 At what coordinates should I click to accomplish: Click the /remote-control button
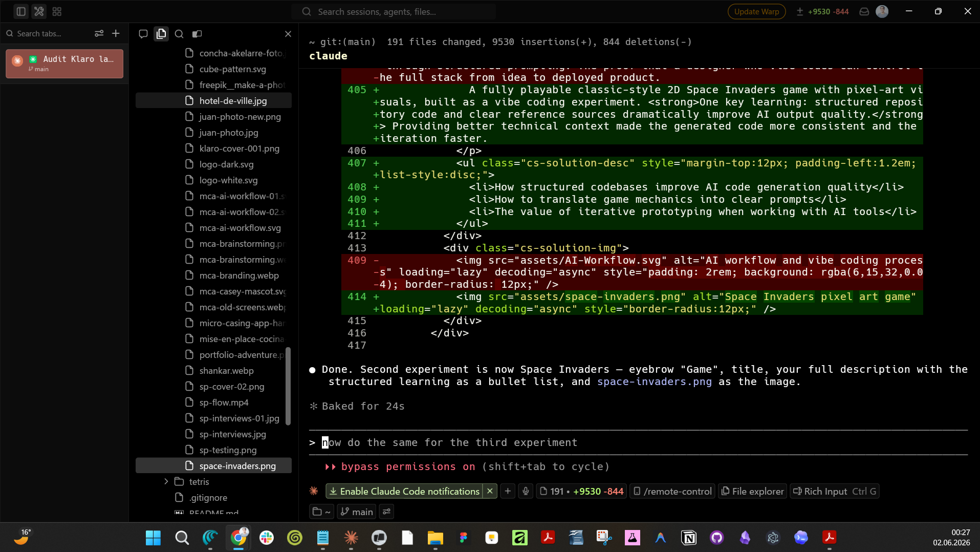point(672,491)
